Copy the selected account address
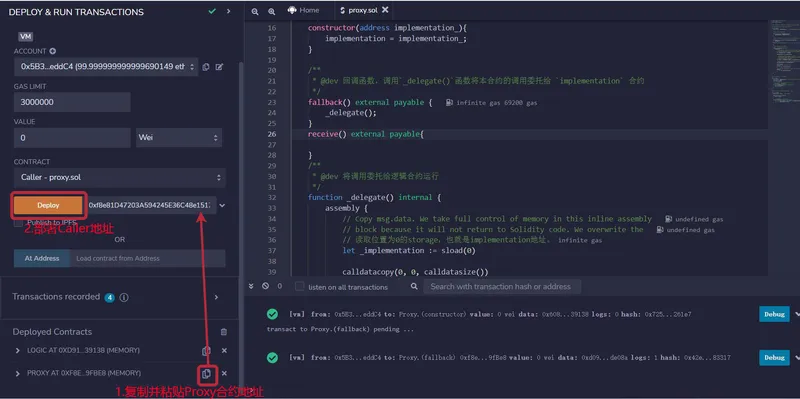The height and width of the screenshot is (399, 800). (x=206, y=67)
